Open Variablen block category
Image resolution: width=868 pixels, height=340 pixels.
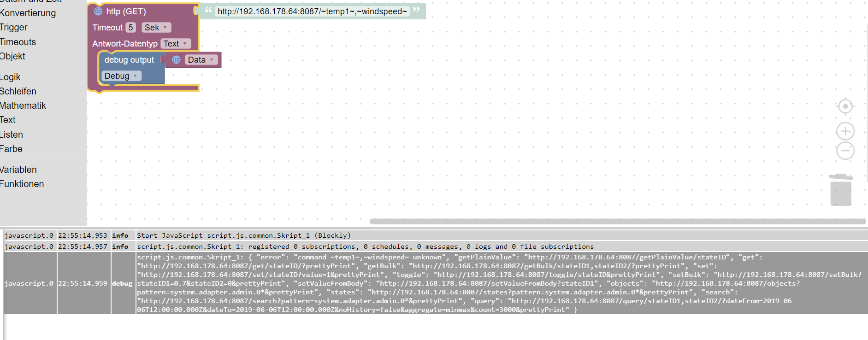[18, 170]
